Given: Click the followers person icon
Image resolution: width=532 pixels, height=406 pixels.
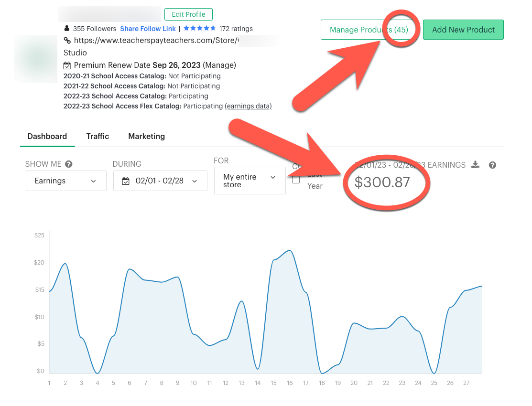Looking at the screenshot, I should [67, 29].
